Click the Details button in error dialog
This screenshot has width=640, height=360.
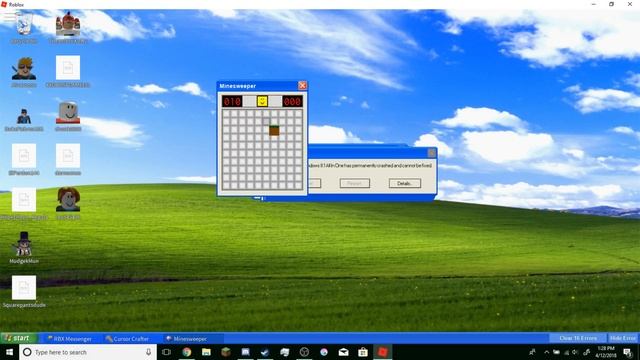coord(404,183)
